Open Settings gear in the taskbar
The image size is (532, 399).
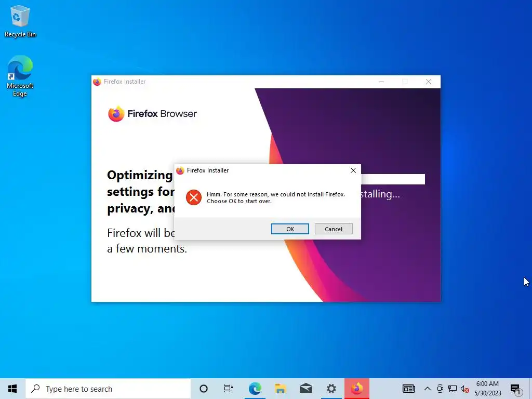(331, 389)
